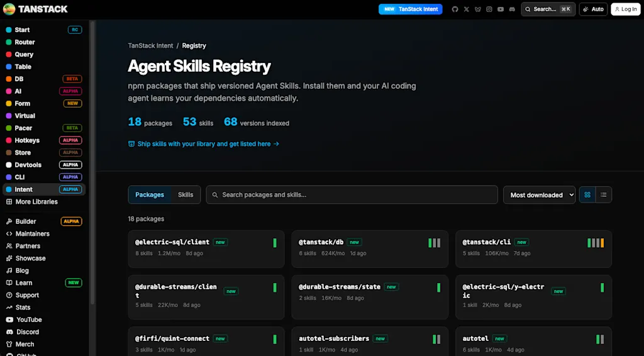Viewport: 644px width, 356px height.
Task: Open Virtual in the sidebar
Action: 44,116
